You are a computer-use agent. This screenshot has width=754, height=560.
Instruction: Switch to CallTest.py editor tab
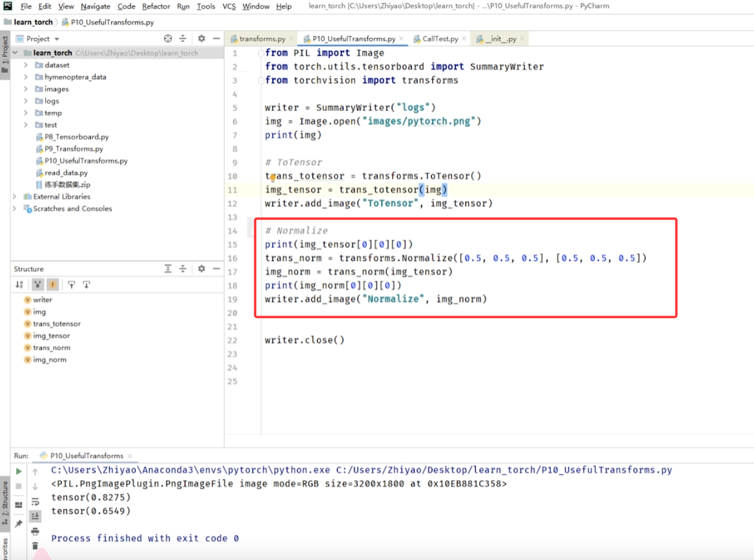tap(440, 39)
